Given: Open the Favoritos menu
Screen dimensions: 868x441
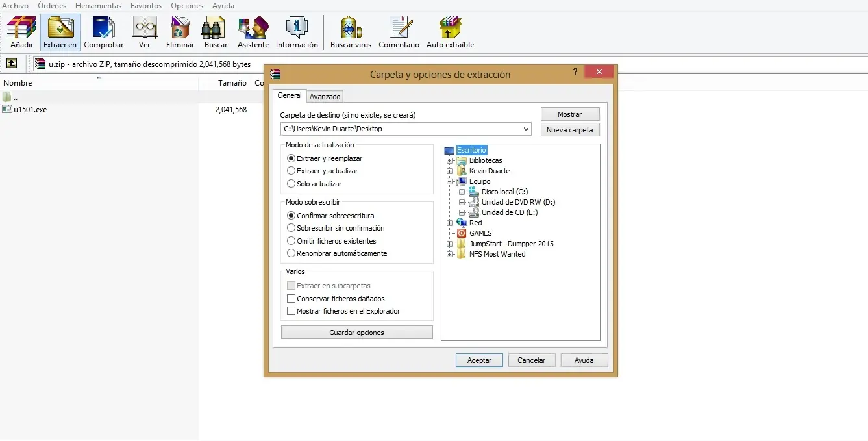Looking at the screenshot, I should pos(146,6).
